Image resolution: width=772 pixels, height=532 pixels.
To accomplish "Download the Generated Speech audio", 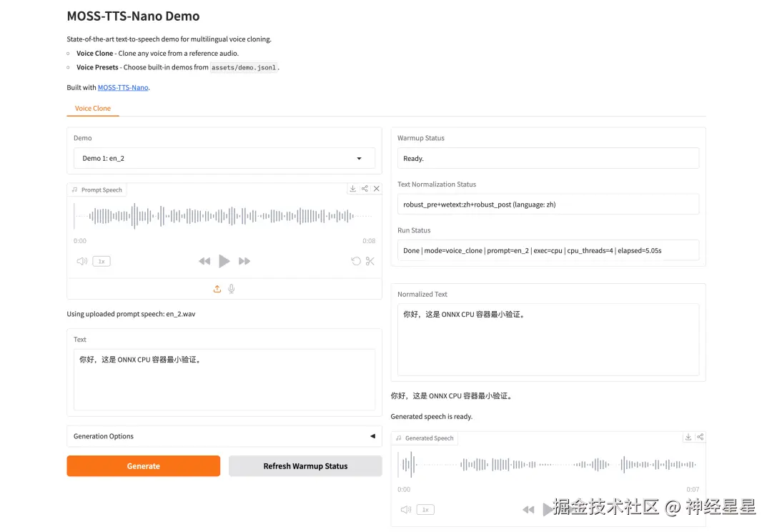I will [688, 437].
